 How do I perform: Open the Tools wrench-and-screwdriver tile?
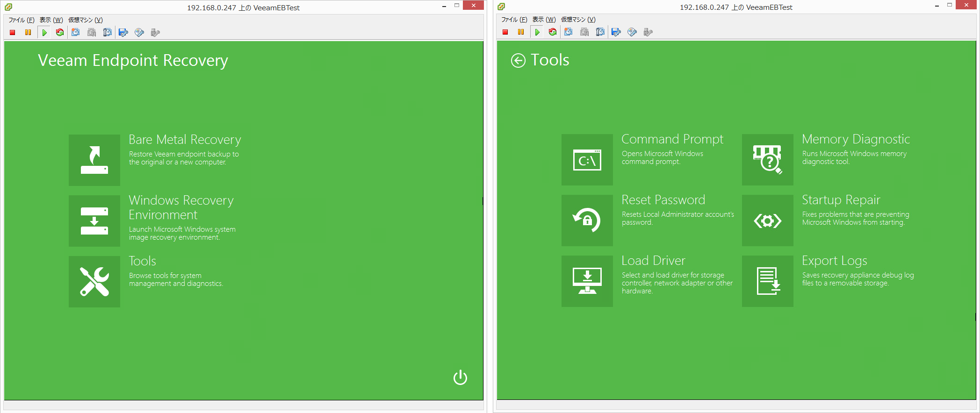click(94, 282)
